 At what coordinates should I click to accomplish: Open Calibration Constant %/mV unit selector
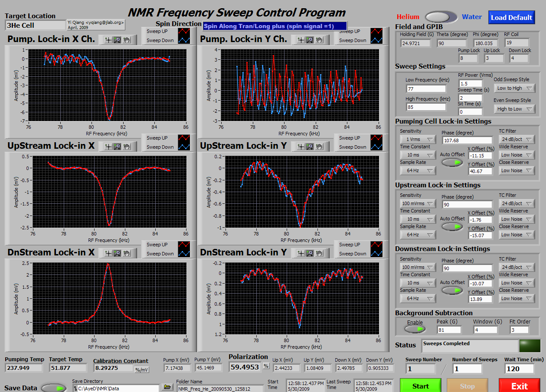point(141,370)
